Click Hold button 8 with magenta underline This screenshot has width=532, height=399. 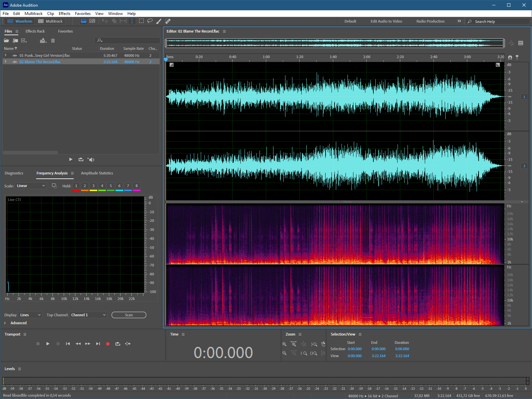click(136, 186)
